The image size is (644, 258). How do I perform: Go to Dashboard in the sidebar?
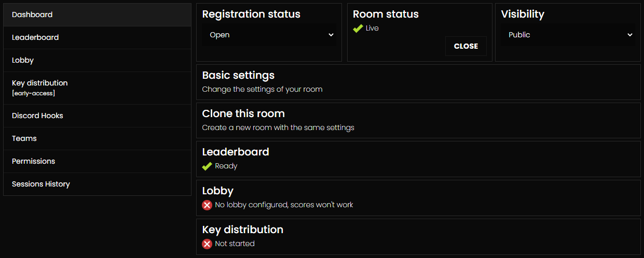click(97, 15)
